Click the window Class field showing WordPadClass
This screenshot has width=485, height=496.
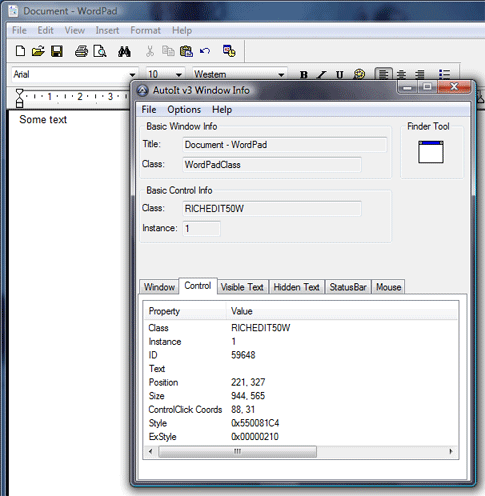pyautogui.click(x=272, y=165)
